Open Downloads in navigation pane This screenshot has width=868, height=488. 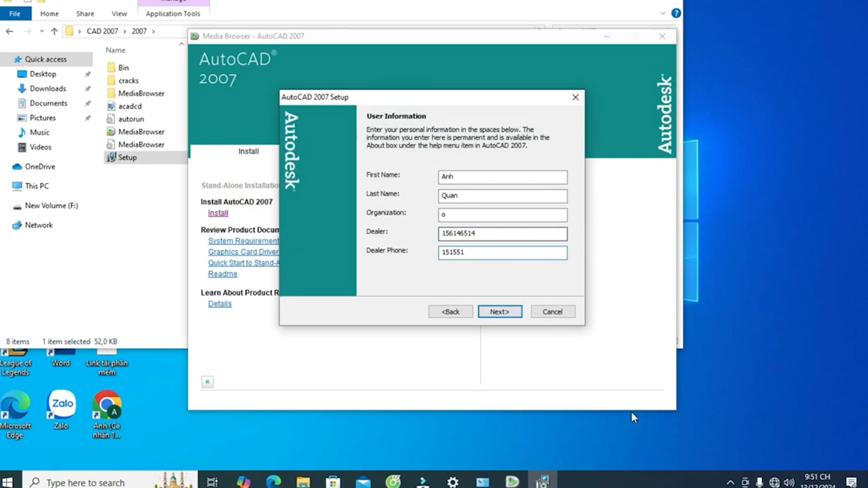click(x=48, y=89)
